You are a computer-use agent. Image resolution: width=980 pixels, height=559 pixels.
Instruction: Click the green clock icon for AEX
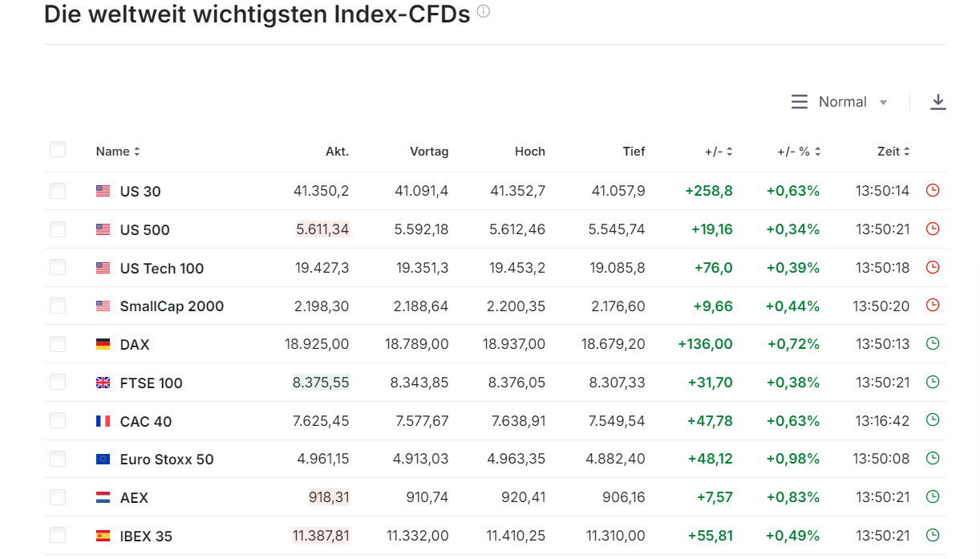(932, 497)
